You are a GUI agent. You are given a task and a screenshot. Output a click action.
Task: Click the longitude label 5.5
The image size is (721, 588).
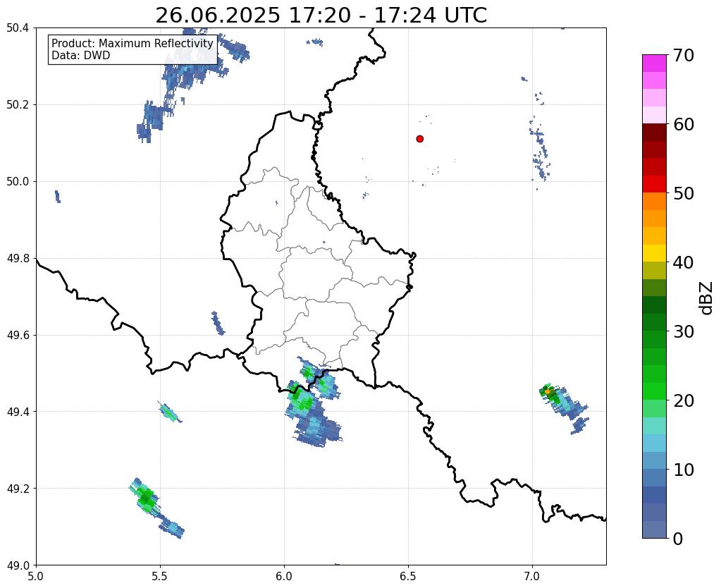(160, 576)
